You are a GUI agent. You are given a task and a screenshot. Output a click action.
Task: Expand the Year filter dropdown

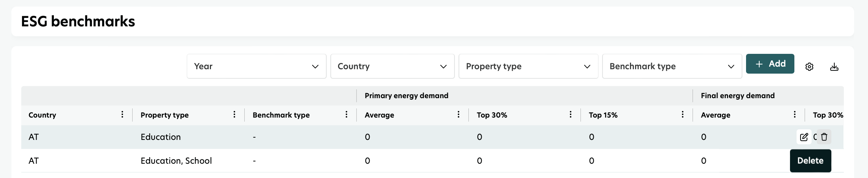pyautogui.click(x=256, y=66)
